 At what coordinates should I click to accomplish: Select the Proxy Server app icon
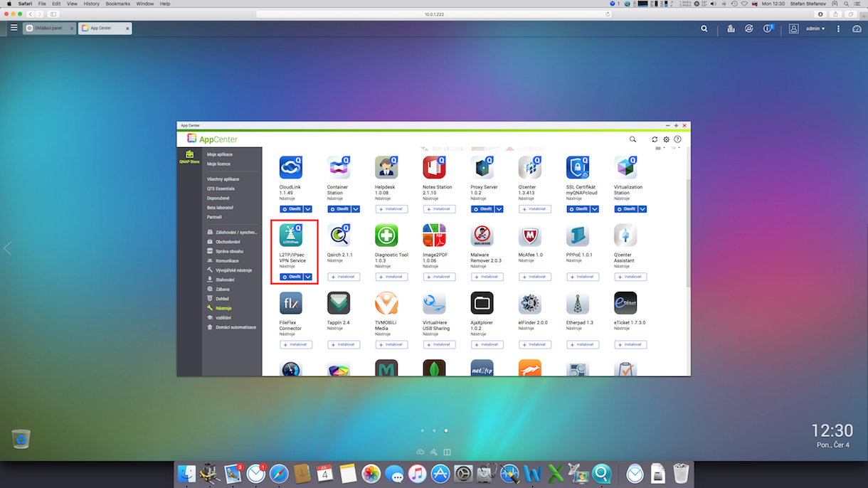coord(482,168)
